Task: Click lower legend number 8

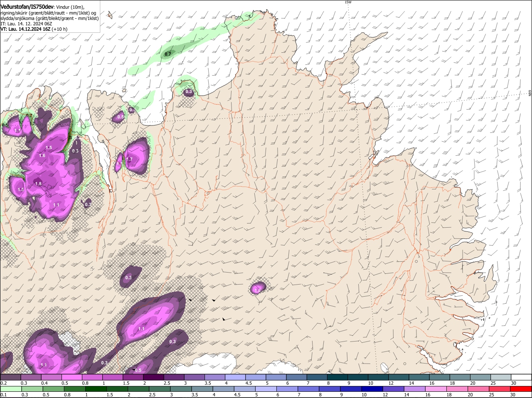Action: click(x=320, y=395)
